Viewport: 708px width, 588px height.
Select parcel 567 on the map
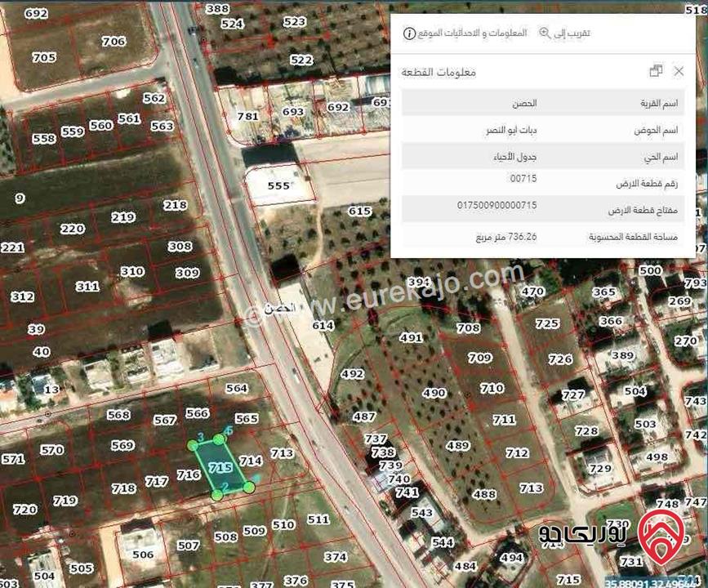(x=165, y=420)
